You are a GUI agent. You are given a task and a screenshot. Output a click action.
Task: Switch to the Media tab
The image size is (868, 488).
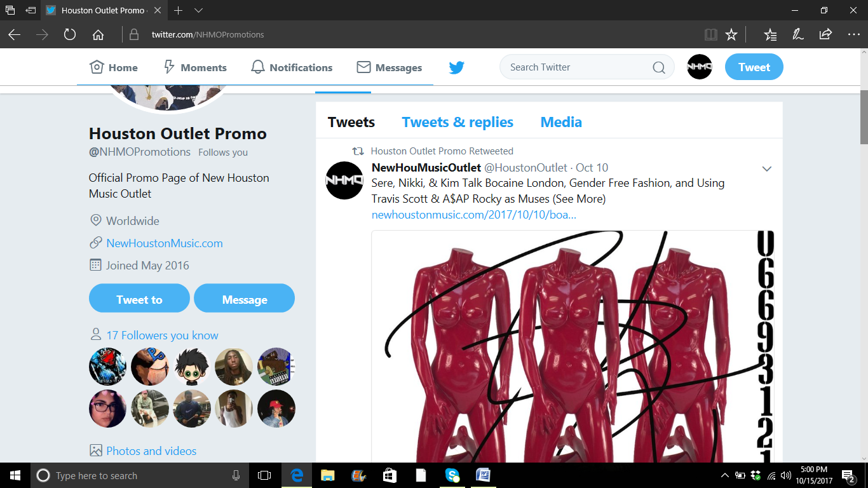tap(561, 122)
